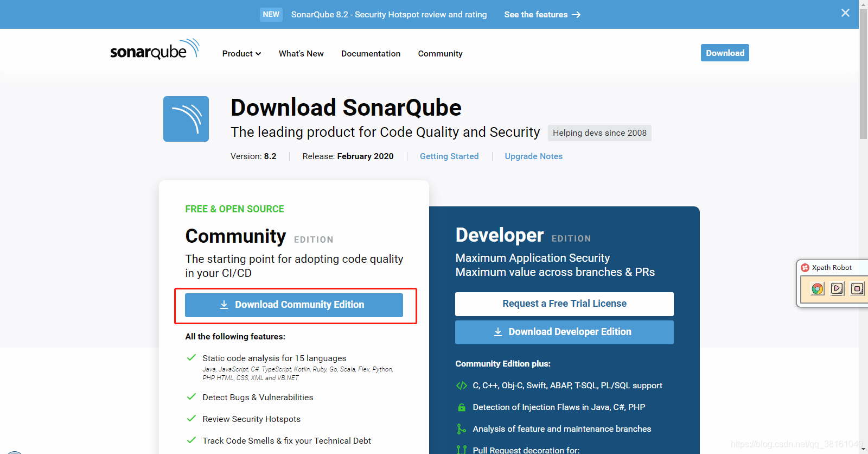This screenshot has width=868, height=454.
Task: Open the Getting Started link
Action: (x=449, y=156)
